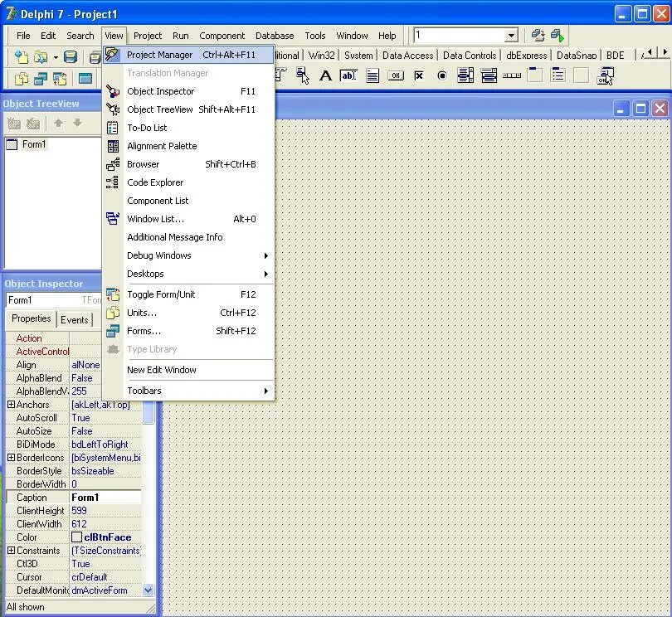This screenshot has height=617, width=672.
Task: Select the Button component icon
Action: pyautogui.click(x=396, y=75)
